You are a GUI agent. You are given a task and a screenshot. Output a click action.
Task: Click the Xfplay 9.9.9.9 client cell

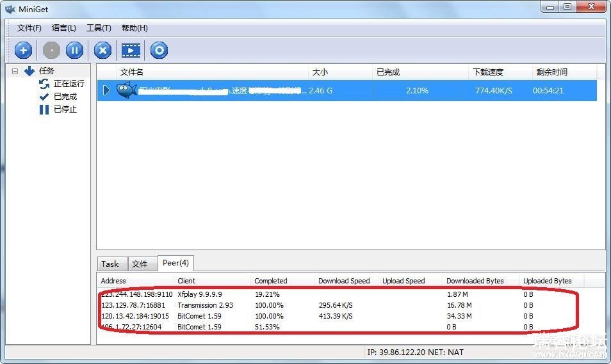[x=200, y=294]
